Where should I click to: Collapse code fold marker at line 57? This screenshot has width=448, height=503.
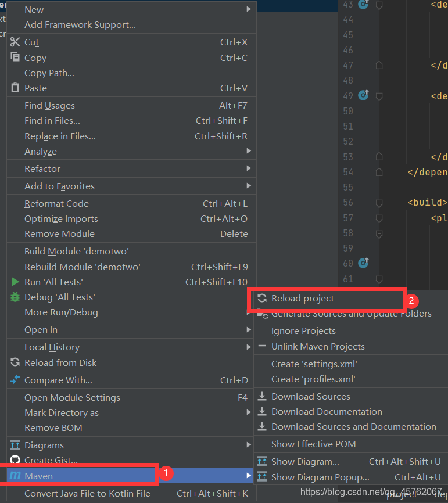tap(379, 218)
